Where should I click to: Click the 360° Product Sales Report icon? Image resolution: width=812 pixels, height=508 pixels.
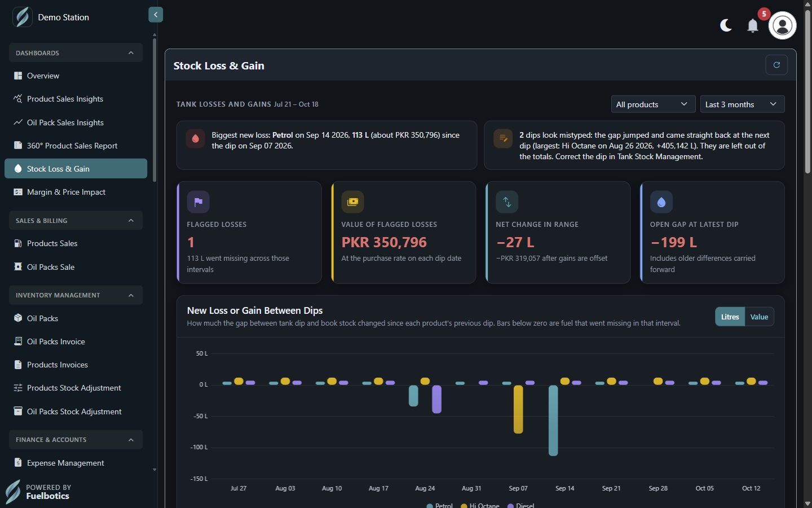pyautogui.click(x=18, y=146)
